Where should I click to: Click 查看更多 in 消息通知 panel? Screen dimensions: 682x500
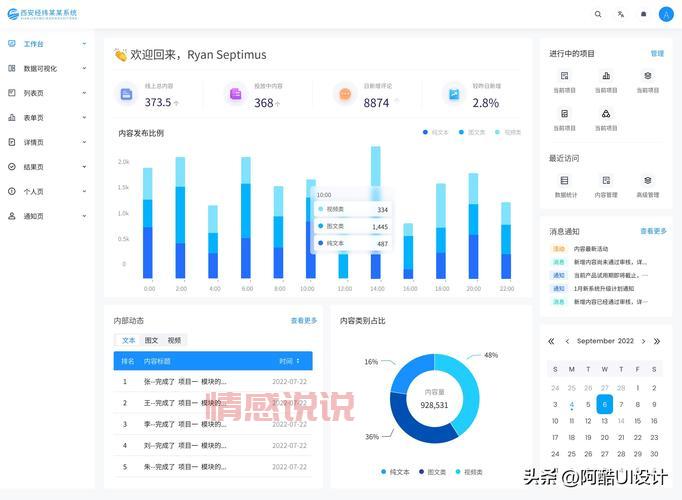click(x=653, y=231)
